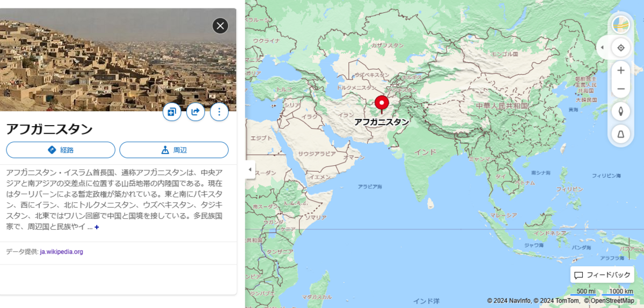Click the Afghanistan photo thumbnail
644x308 pixels.
click(x=118, y=60)
